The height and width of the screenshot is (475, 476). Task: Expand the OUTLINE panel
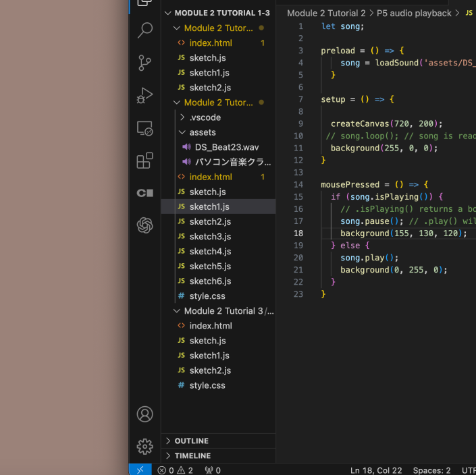click(x=218, y=441)
